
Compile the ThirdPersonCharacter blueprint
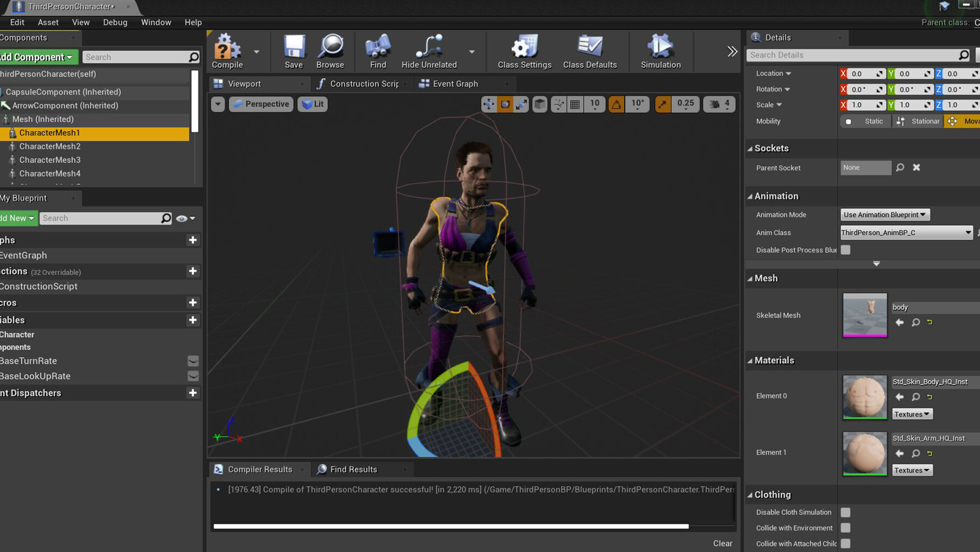[228, 51]
